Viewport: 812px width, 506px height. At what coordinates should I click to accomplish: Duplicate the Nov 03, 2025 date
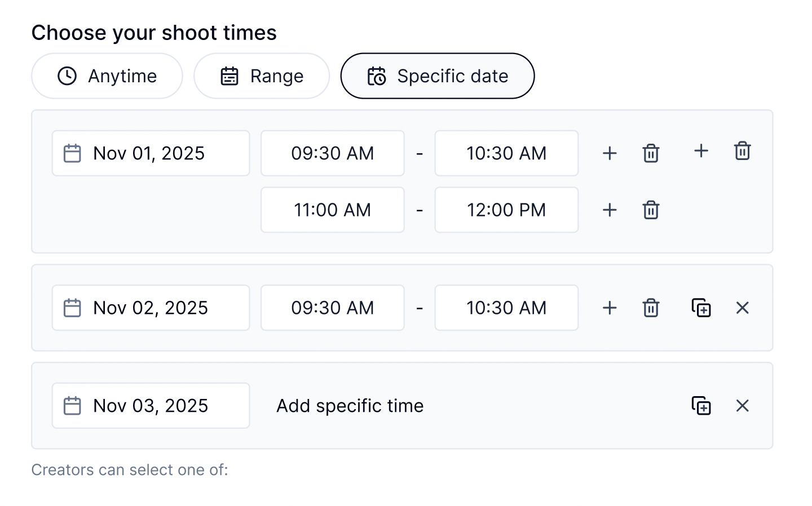point(701,406)
